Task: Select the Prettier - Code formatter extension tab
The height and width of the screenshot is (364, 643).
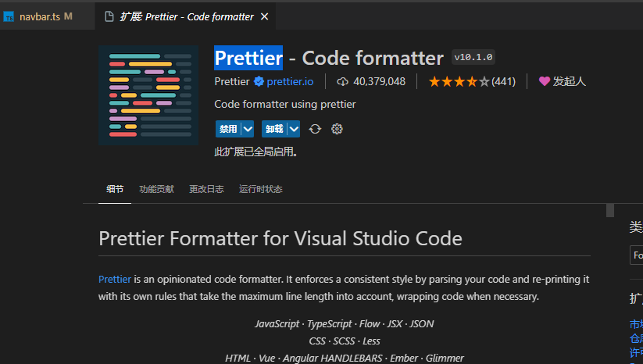Action: click(186, 16)
